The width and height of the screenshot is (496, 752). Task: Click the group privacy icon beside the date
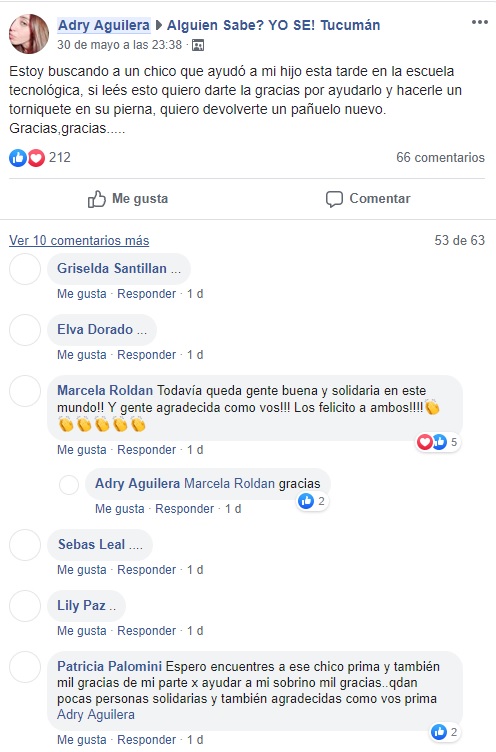(198, 46)
